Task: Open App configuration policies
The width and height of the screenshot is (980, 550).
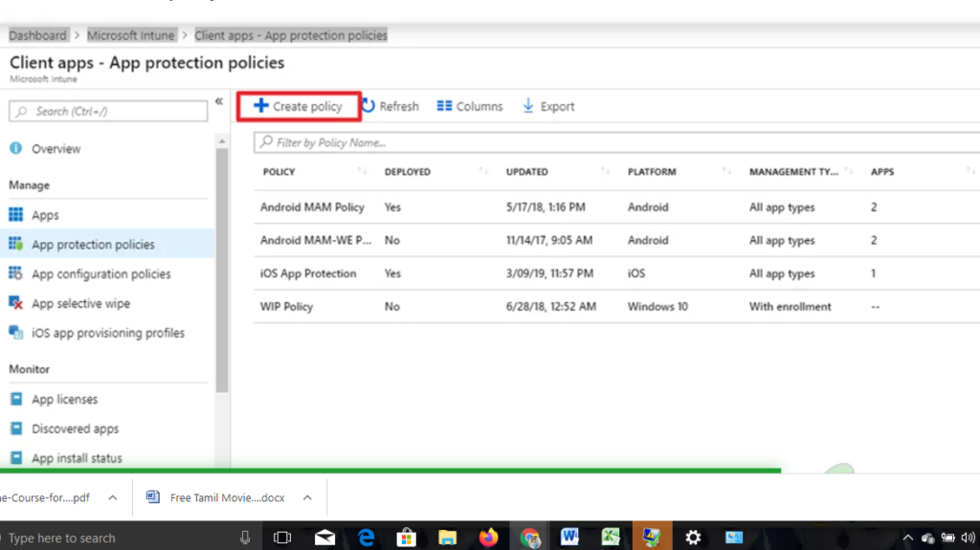Action: (101, 274)
